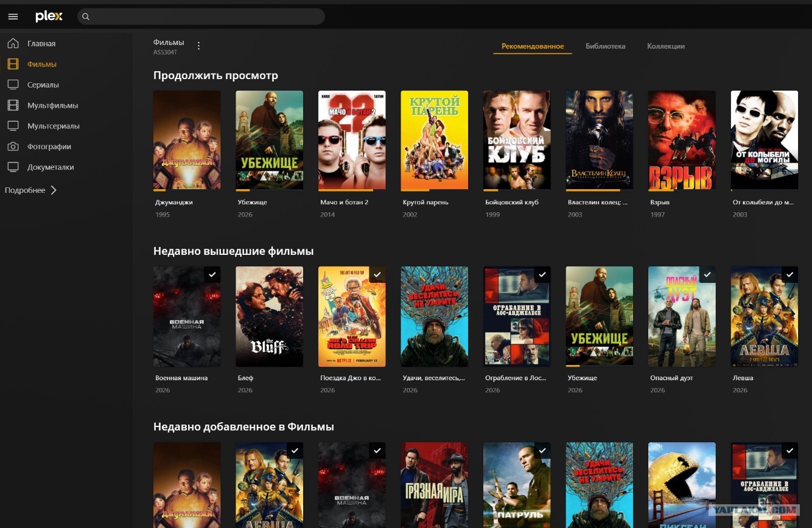
Task: Expand the Подробнее sidebar section
Action: [31, 190]
